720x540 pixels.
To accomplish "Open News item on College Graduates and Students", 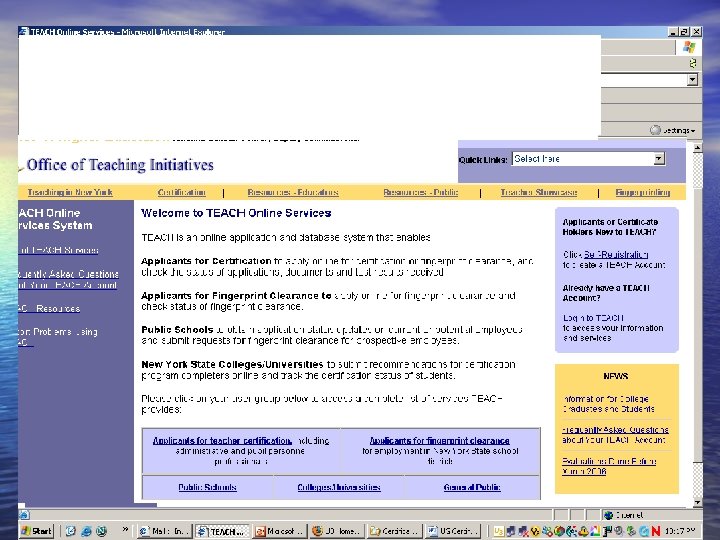I will [x=608, y=404].
